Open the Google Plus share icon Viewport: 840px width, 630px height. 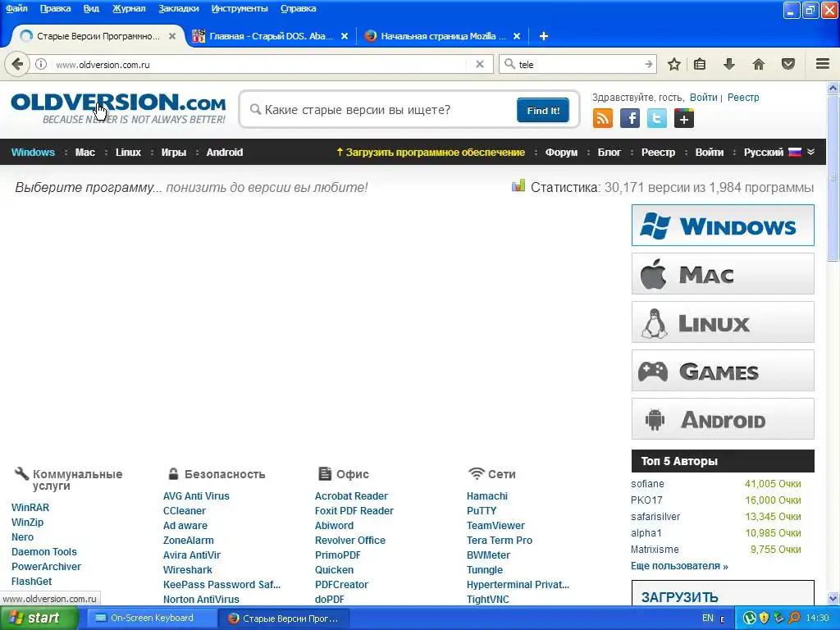point(683,118)
